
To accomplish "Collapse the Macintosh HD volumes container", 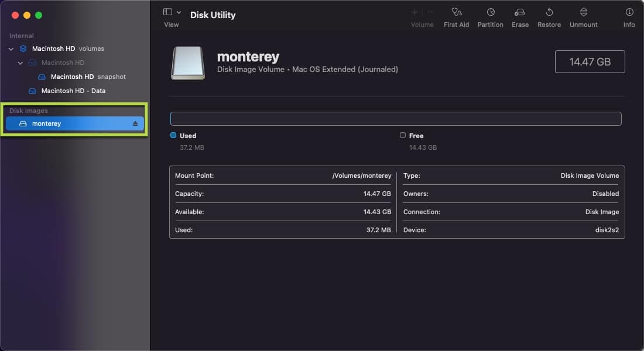I will 11,49.
